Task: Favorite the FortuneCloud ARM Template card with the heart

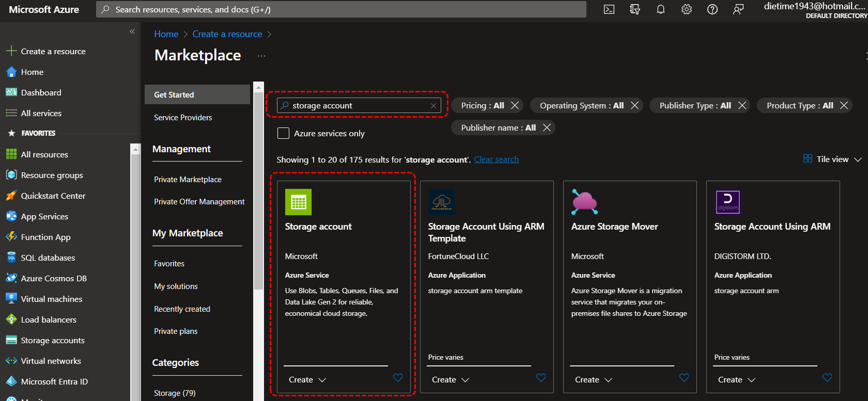Action: 541,378
